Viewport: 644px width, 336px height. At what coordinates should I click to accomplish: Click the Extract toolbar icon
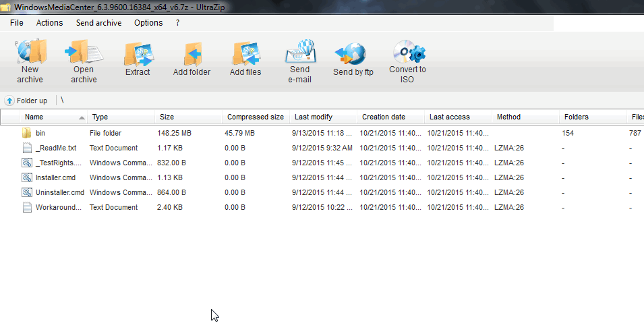click(138, 54)
